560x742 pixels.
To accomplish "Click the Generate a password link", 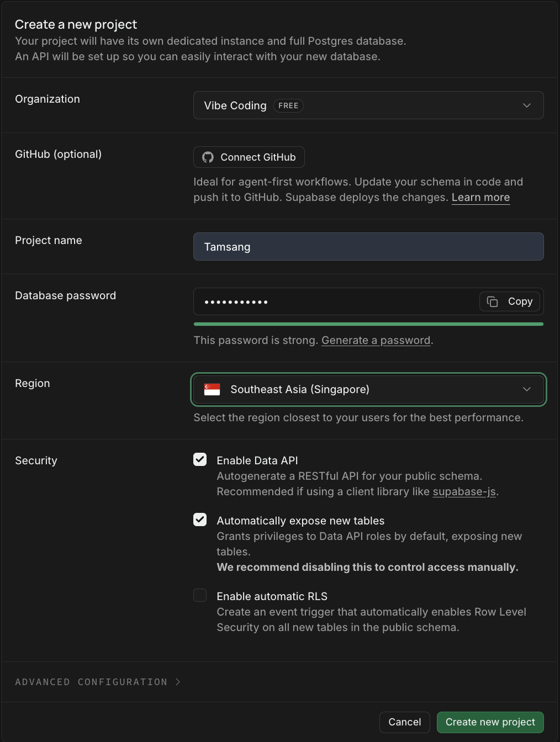I will pos(376,341).
